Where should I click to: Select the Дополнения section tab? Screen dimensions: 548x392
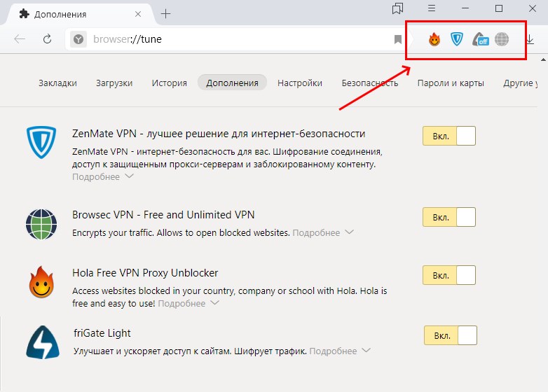click(x=232, y=83)
